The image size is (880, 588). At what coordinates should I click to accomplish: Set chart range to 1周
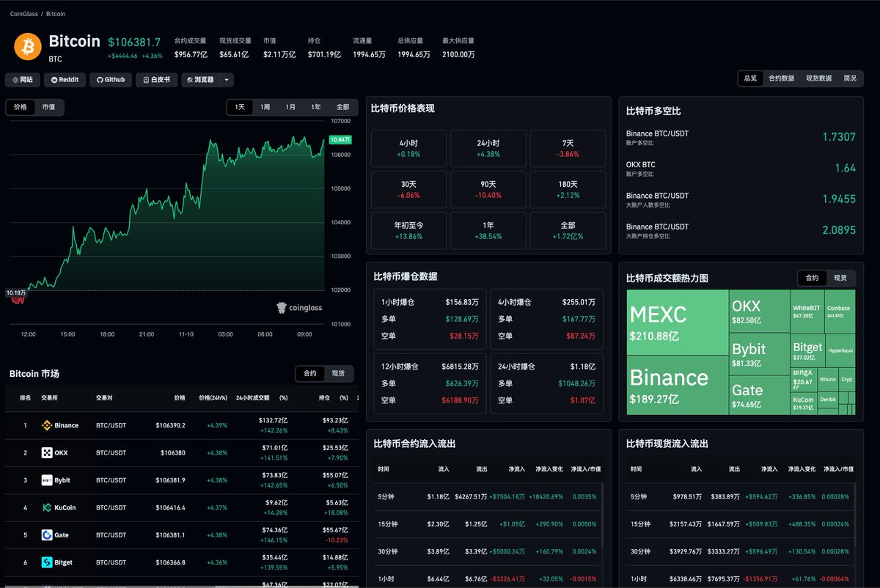pyautogui.click(x=265, y=107)
